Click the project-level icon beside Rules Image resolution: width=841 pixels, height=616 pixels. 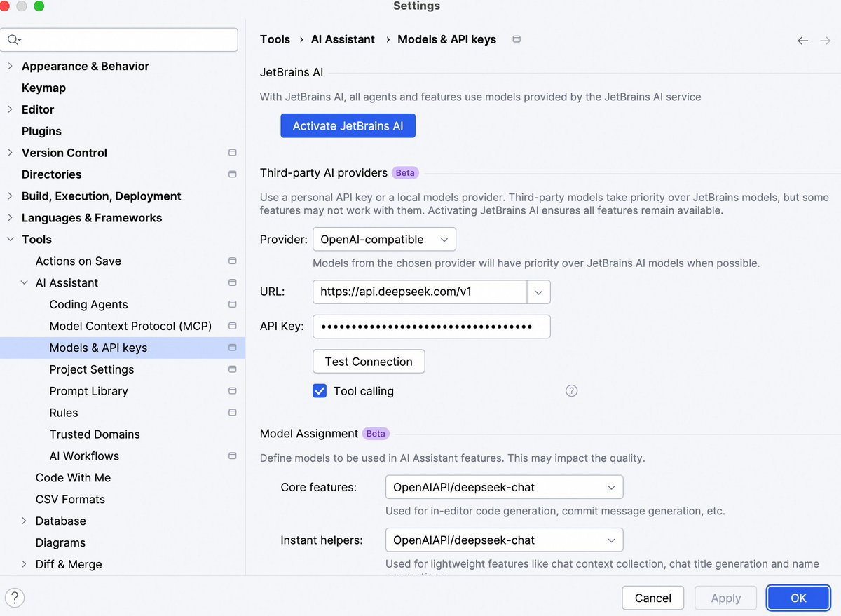click(x=233, y=413)
